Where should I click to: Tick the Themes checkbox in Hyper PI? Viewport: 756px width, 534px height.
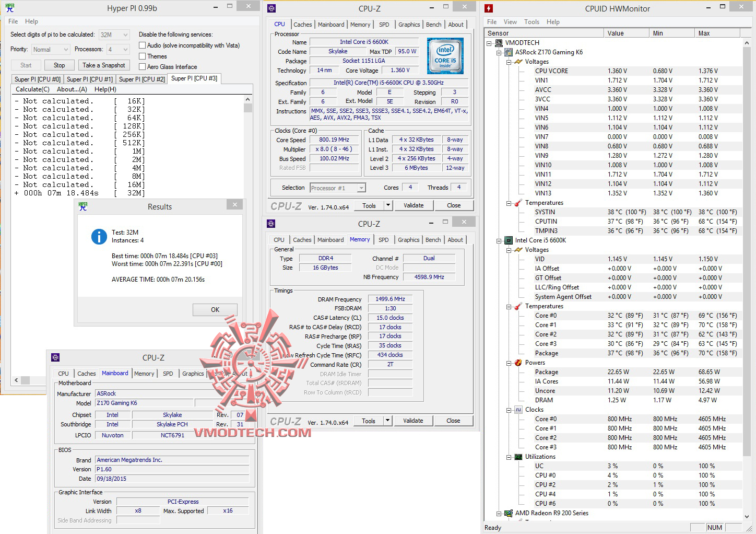[142, 56]
